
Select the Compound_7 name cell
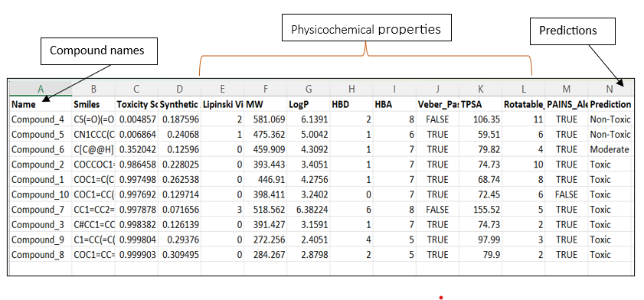pyautogui.click(x=41, y=210)
